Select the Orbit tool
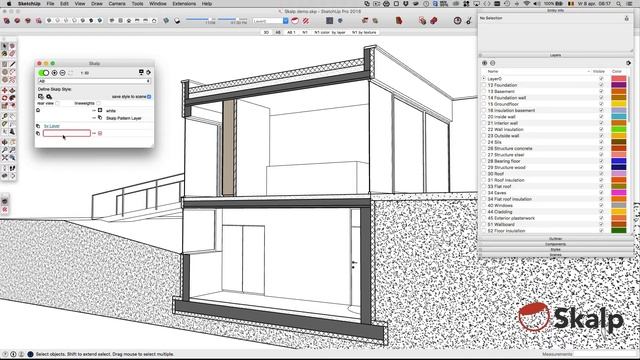 (4, 142)
